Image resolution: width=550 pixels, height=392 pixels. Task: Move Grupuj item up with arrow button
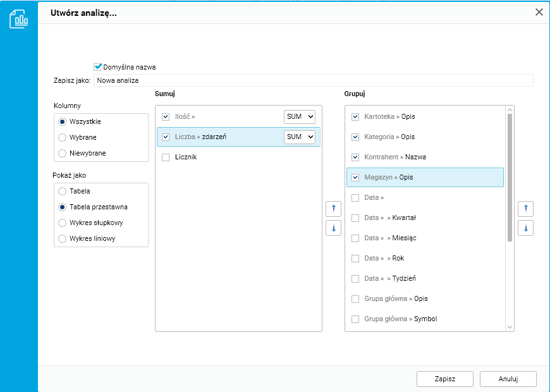tap(525, 209)
